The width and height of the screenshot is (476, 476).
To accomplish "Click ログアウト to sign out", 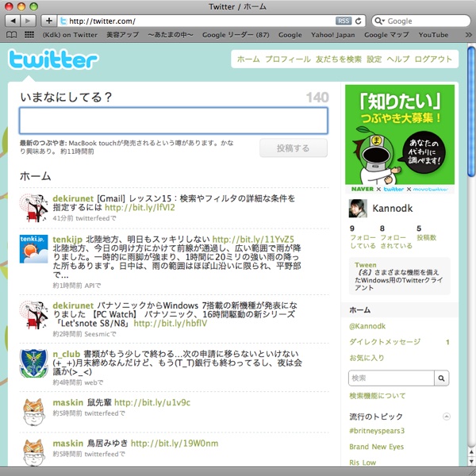I will pyautogui.click(x=433, y=59).
